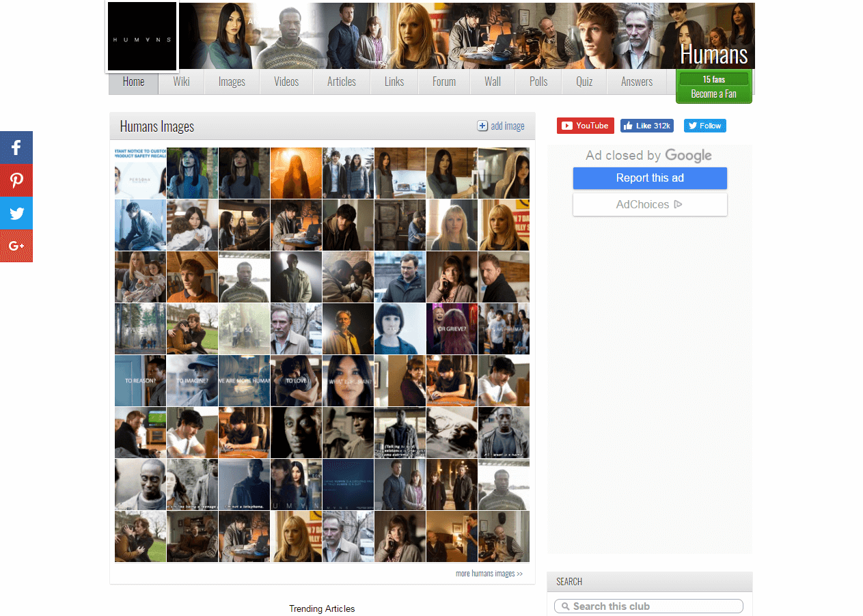863x616 pixels.
Task: Follow on Twitter button
Action: pyautogui.click(x=704, y=126)
